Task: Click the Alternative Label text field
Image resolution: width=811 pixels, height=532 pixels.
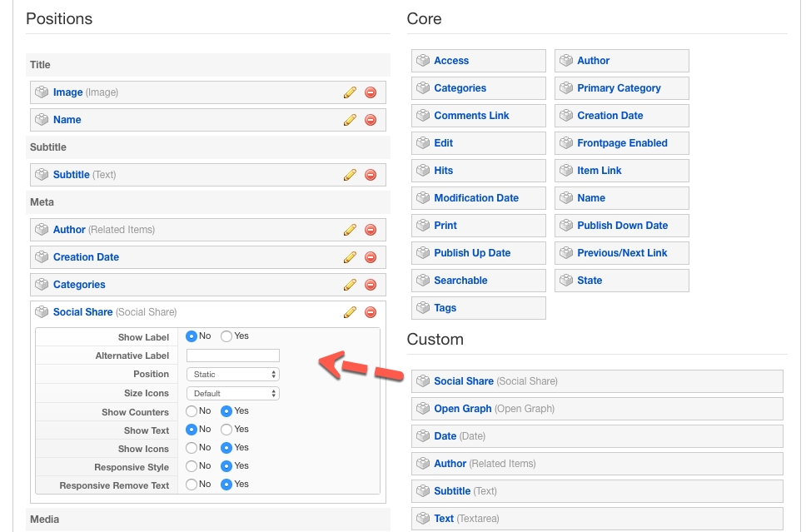Action: pyautogui.click(x=232, y=355)
